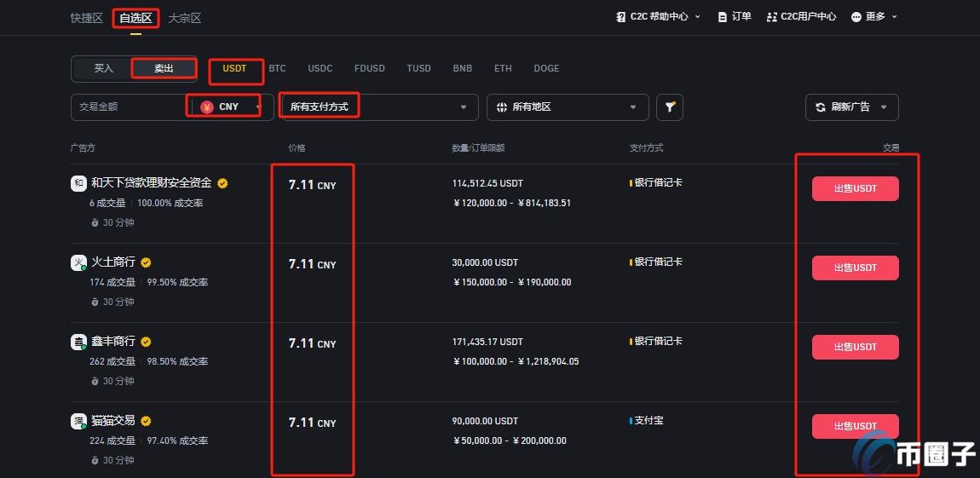This screenshot has width=980, height=478.
Task: Click 出售USDT for 鑫丰商行
Action: pos(855,348)
